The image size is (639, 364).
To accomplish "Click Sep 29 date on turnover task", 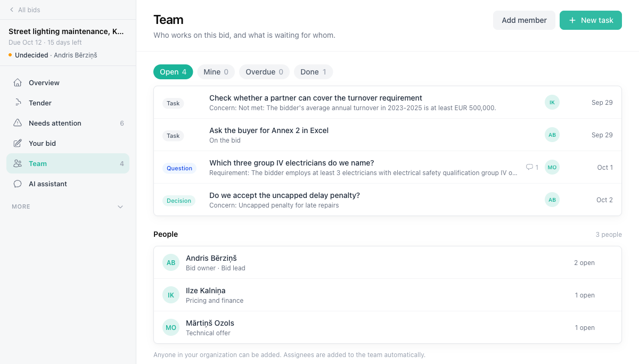I will tap(602, 102).
